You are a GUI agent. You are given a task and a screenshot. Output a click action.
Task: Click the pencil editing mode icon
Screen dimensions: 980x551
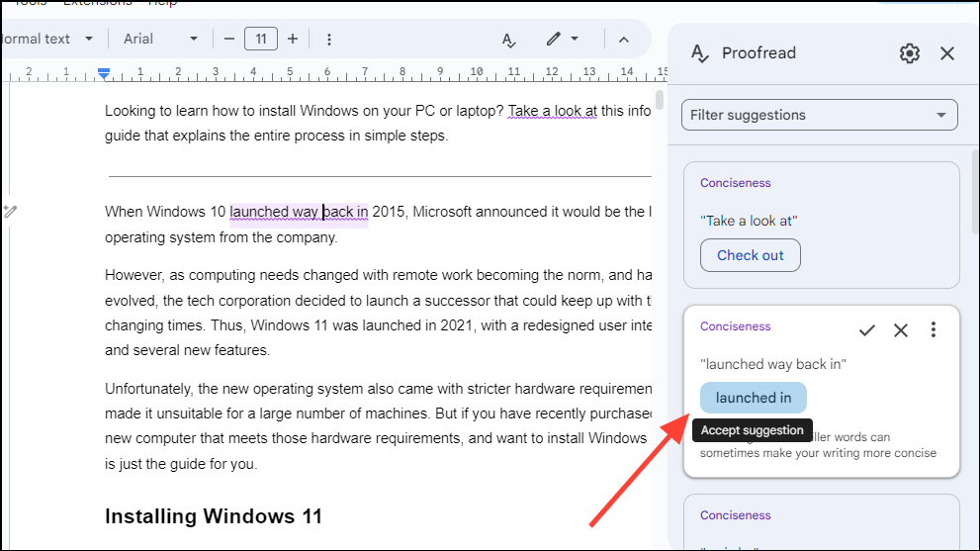click(553, 40)
